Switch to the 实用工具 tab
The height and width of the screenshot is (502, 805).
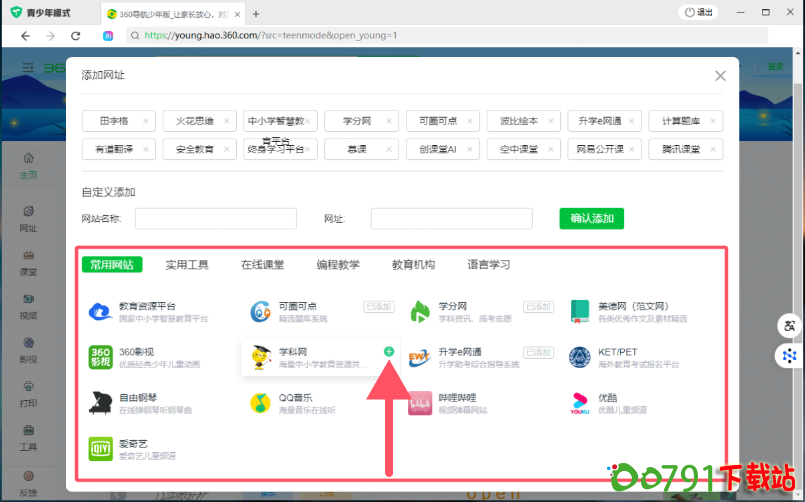point(187,265)
